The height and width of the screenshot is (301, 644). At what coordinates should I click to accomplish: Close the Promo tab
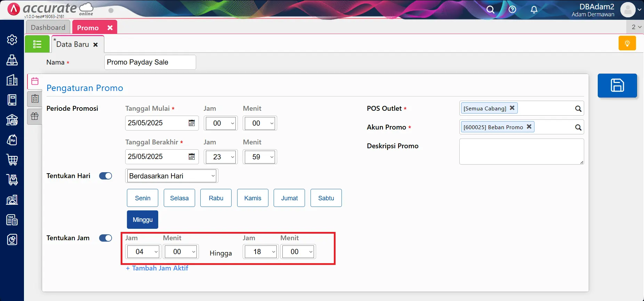[110, 28]
